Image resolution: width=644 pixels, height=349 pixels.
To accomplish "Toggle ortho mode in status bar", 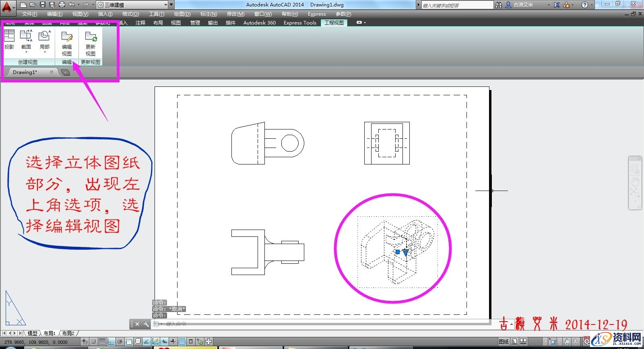I will (x=111, y=341).
